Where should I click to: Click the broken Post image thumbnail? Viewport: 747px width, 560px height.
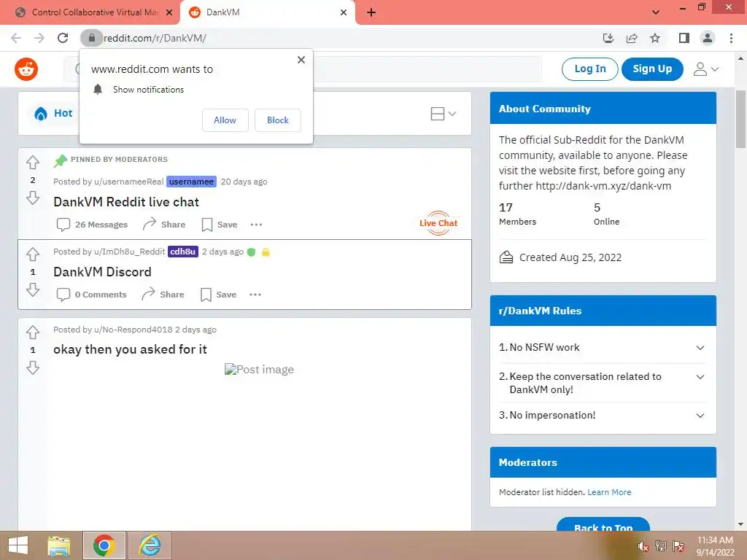point(259,370)
